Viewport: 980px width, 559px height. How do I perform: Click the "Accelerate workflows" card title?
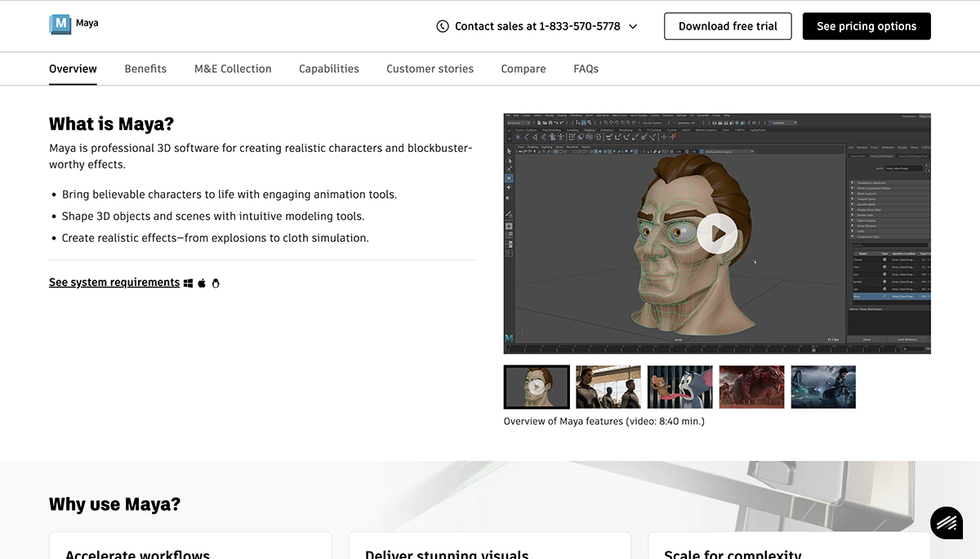tap(138, 554)
